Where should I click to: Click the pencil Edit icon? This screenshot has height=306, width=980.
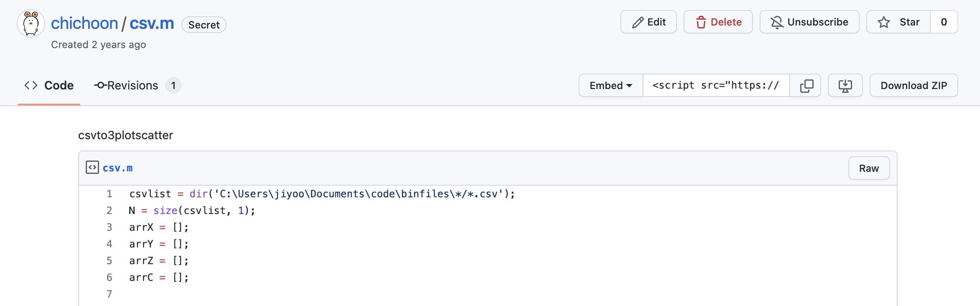638,22
